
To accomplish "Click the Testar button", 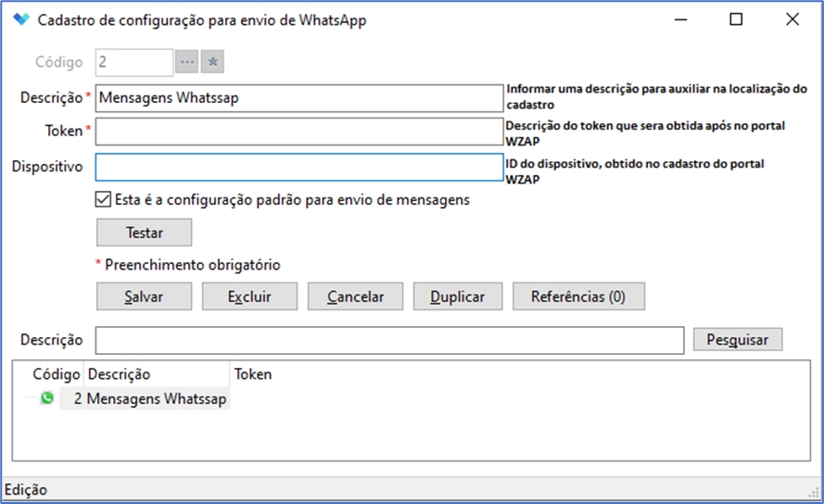I will 144,233.
